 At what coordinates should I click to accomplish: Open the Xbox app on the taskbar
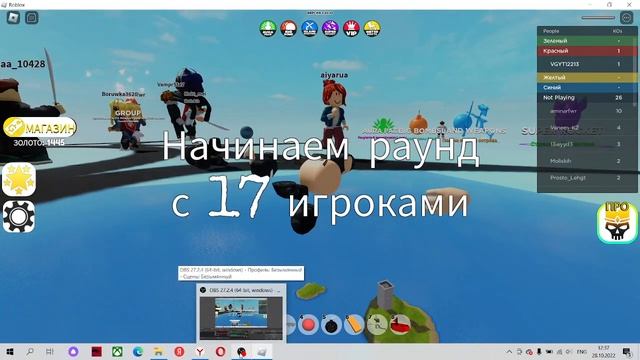pos(118,351)
